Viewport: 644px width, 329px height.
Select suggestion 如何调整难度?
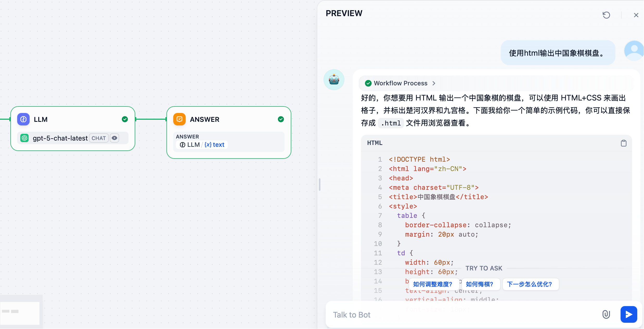tap(433, 284)
